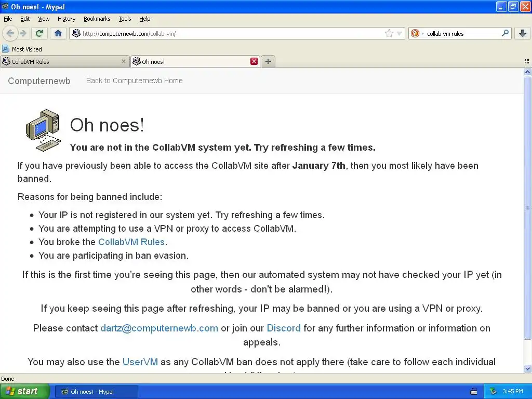Click the Reasons for being banned include text

click(90, 197)
